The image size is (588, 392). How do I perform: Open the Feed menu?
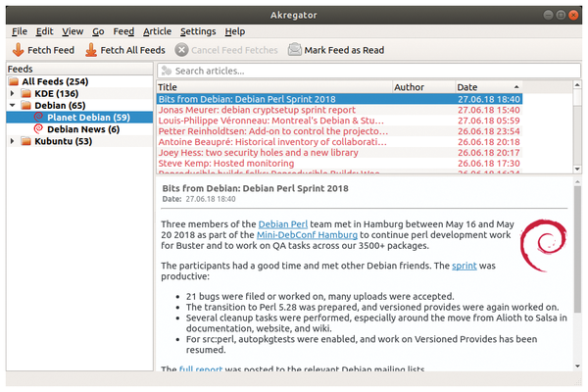point(123,31)
